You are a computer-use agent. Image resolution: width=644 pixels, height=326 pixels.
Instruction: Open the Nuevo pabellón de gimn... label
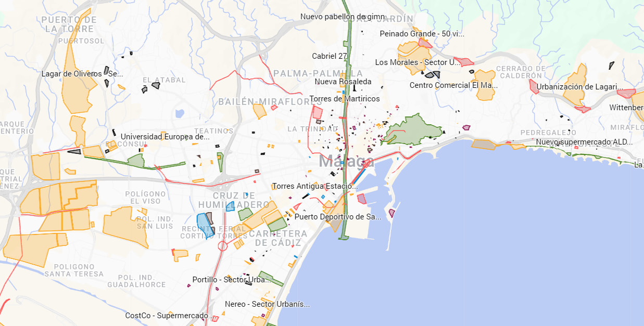click(x=344, y=17)
